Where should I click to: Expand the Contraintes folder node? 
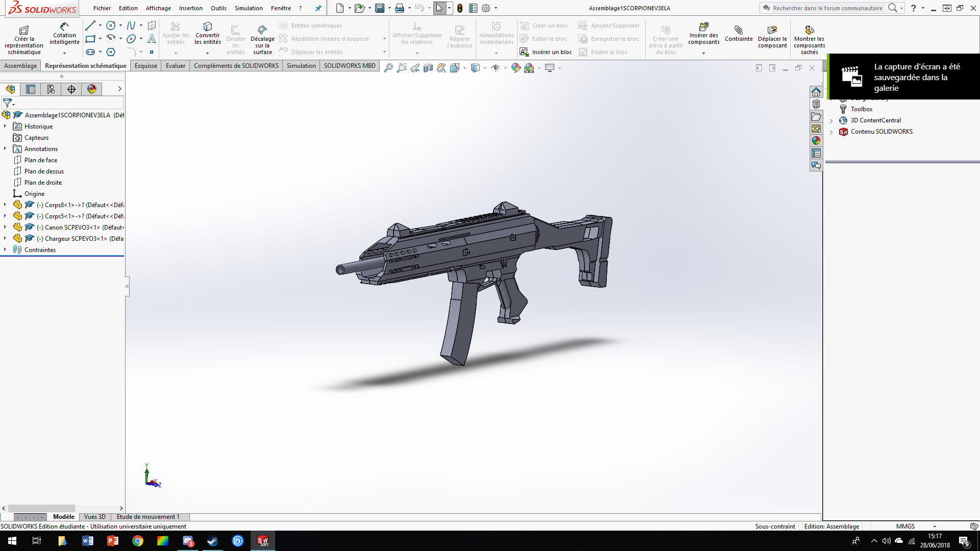click(x=5, y=249)
